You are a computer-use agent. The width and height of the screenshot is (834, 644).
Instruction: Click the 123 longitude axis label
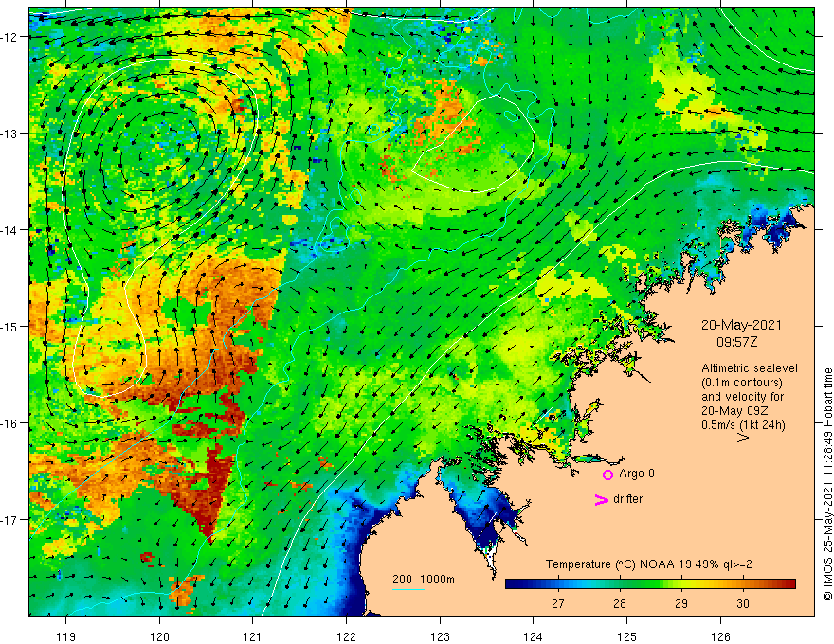coord(440,636)
